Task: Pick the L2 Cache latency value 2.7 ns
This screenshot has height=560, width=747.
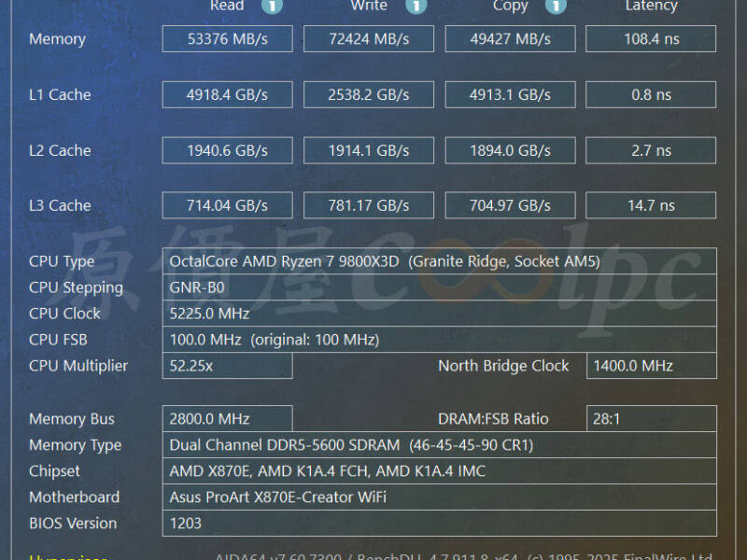Action: pyautogui.click(x=651, y=150)
